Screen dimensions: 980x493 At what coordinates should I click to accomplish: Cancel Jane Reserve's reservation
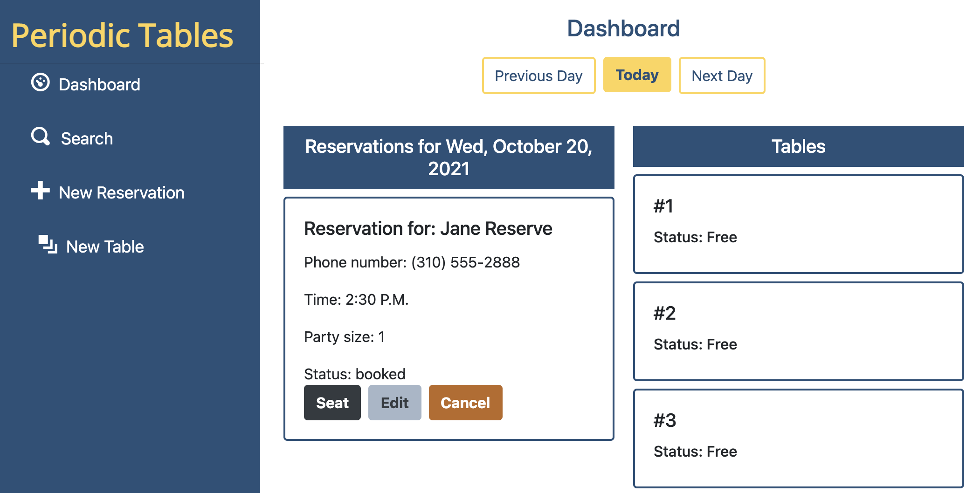coord(465,402)
